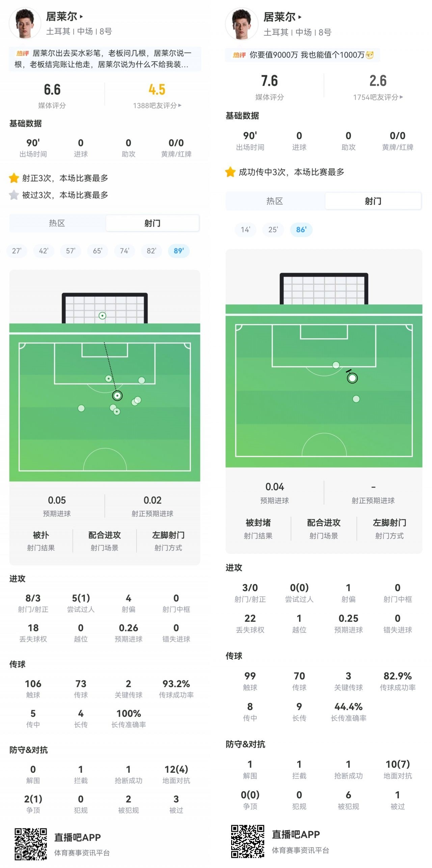This screenshot has height=868, width=432.
Task: Expand right 居莱尔 name arrow
Action: click(300, 17)
